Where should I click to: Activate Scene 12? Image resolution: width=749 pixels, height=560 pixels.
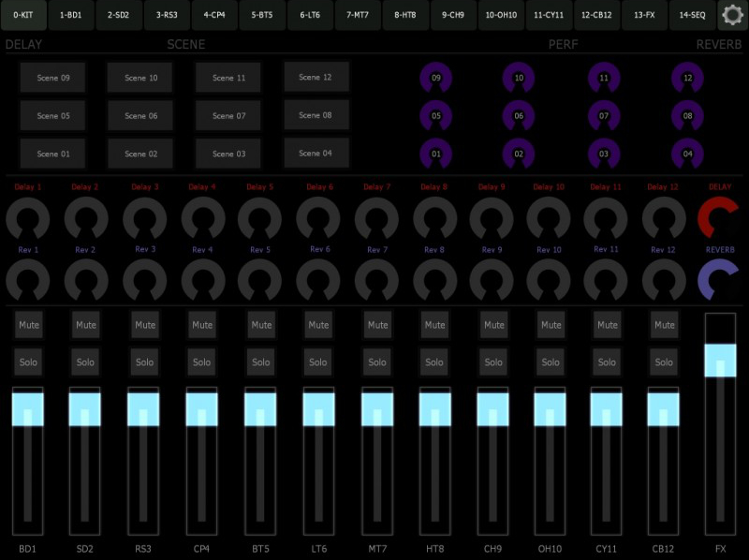click(x=316, y=77)
